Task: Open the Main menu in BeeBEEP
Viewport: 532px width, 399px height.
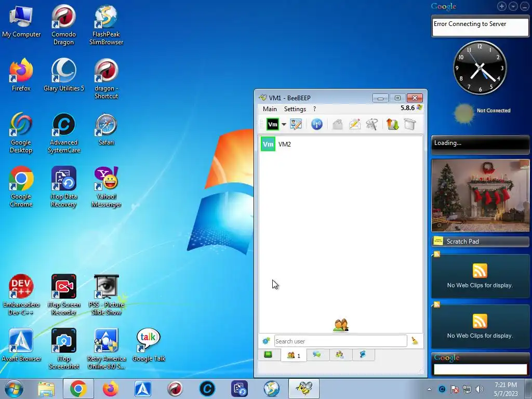Action: [270, 109]
